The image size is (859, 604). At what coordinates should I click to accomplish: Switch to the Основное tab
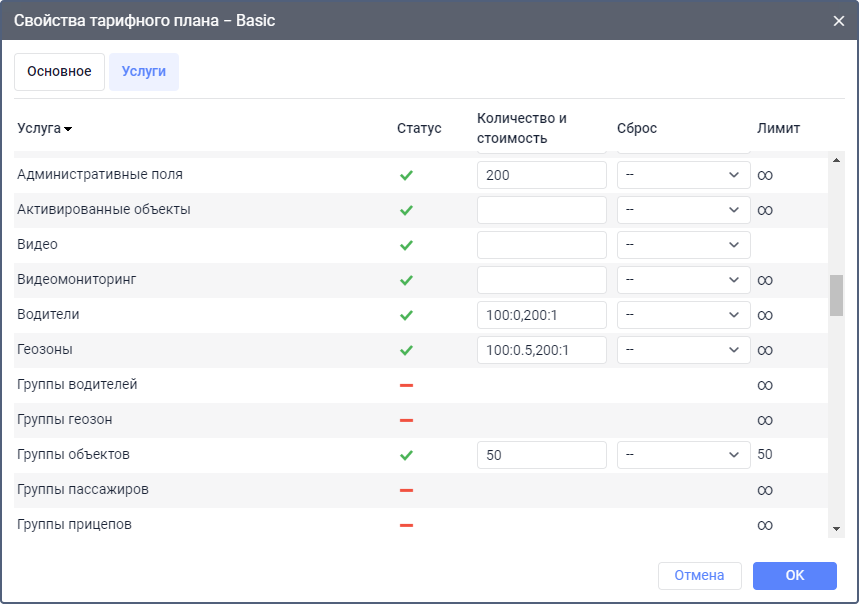point(59,72)
